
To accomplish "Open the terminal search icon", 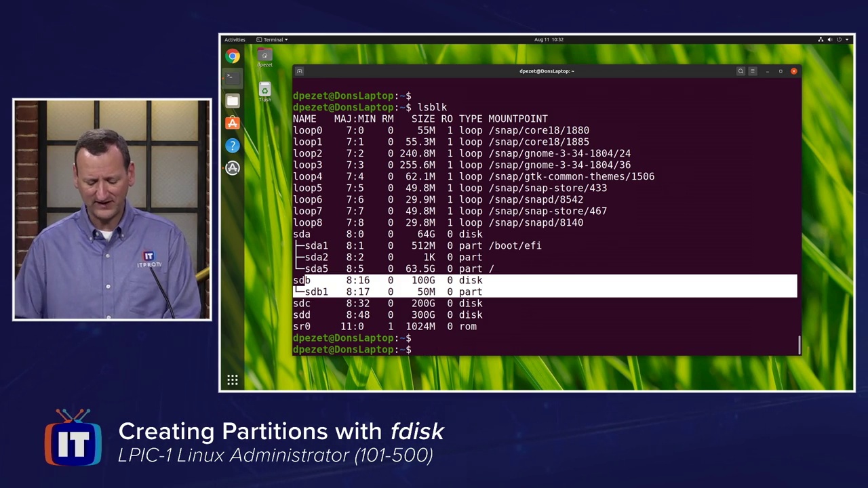I will click(x=741, y=71).
